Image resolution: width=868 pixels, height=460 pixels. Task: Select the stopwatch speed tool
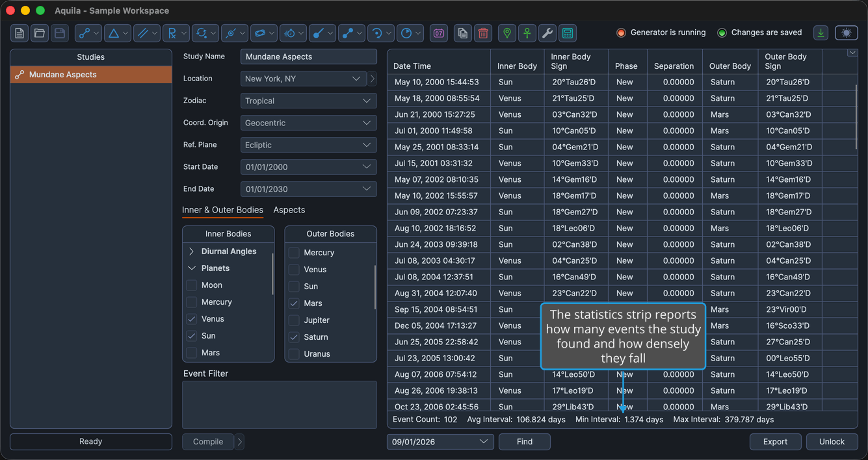(293, 33)
